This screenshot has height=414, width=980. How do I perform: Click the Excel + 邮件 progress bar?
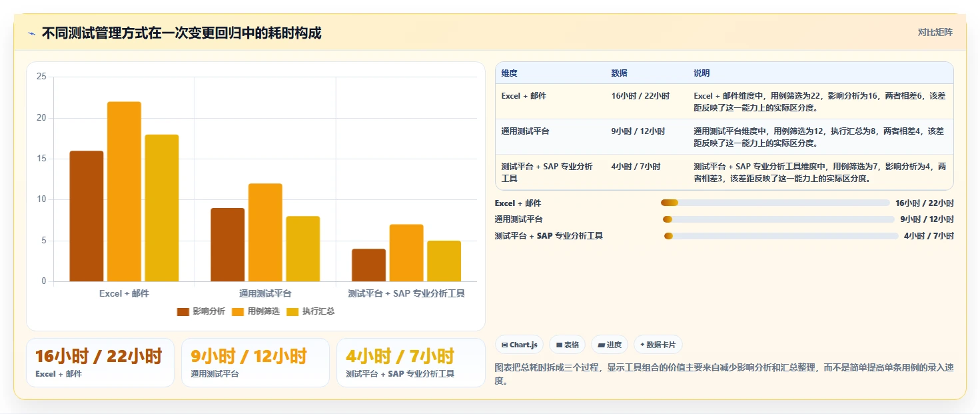coord(775,203)
